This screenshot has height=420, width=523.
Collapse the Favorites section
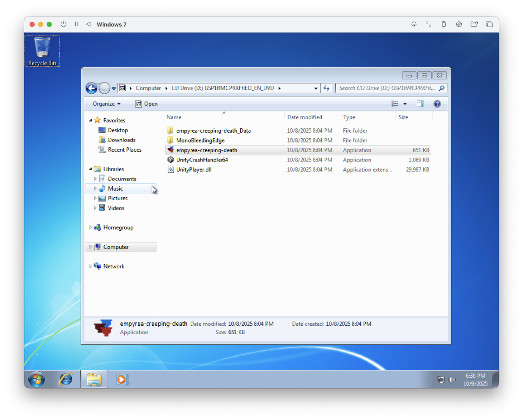pos(90,120)
